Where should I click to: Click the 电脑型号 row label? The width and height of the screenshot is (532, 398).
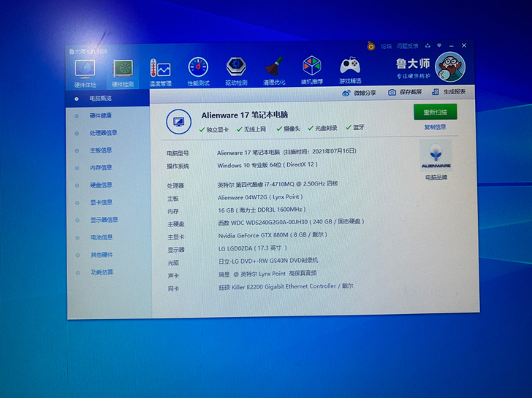(x=178, y=153)
